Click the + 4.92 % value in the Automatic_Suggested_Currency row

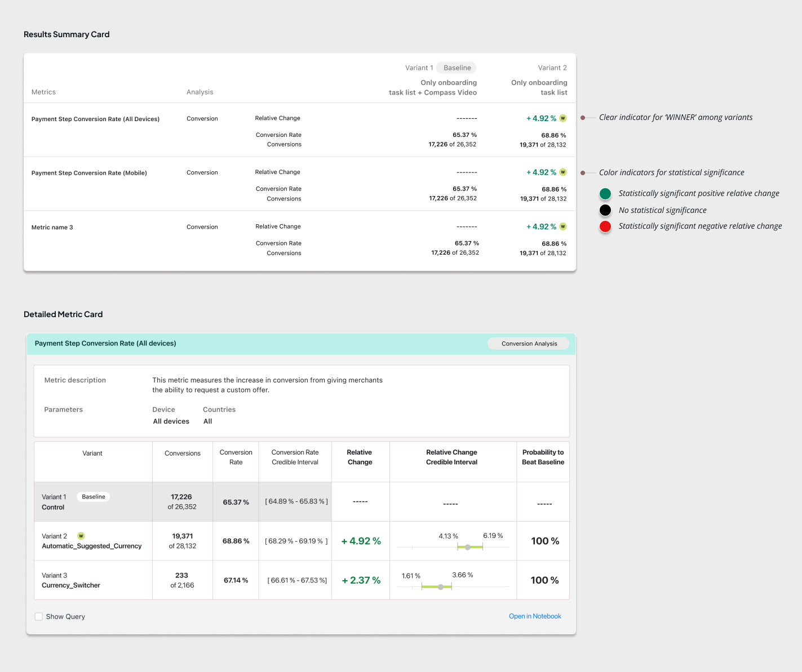click(x=361, y=541)
